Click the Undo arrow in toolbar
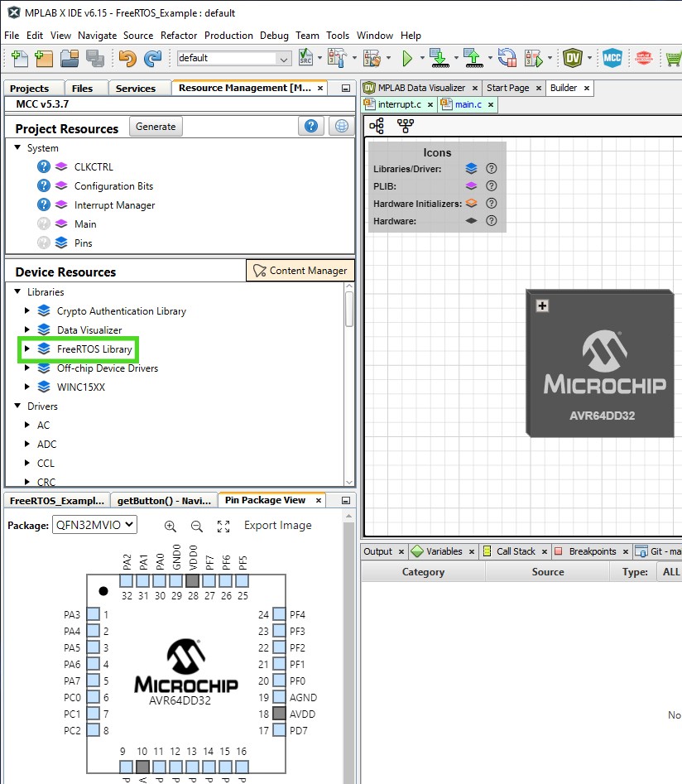682x784 pixels. (x=127, y=58)
